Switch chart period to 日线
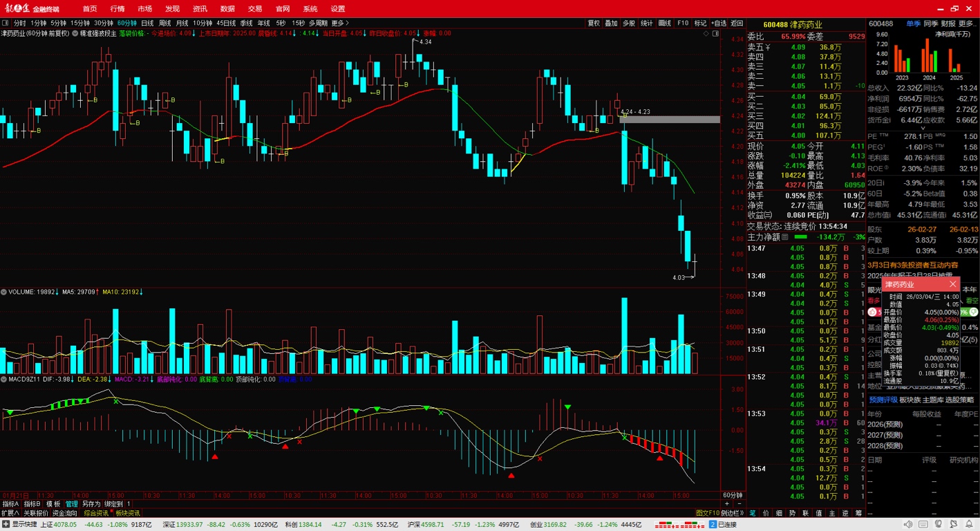This screenshot has width=980, height=531. tap(147, 23)
